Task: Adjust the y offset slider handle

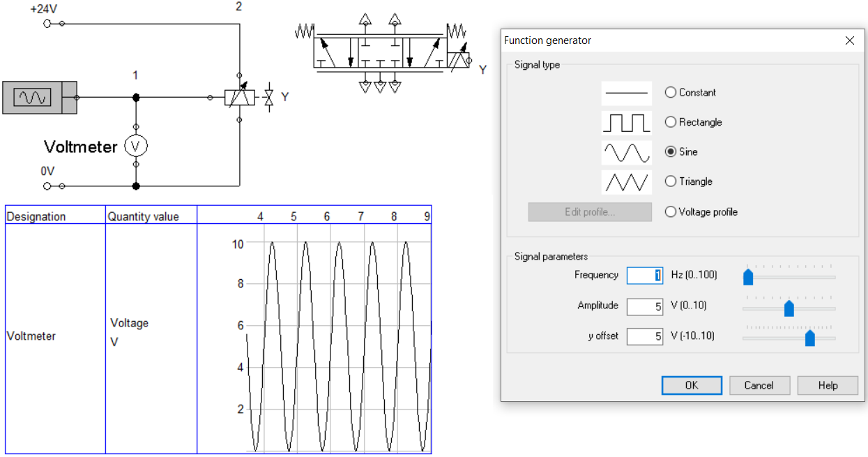Action: (809, 338)
